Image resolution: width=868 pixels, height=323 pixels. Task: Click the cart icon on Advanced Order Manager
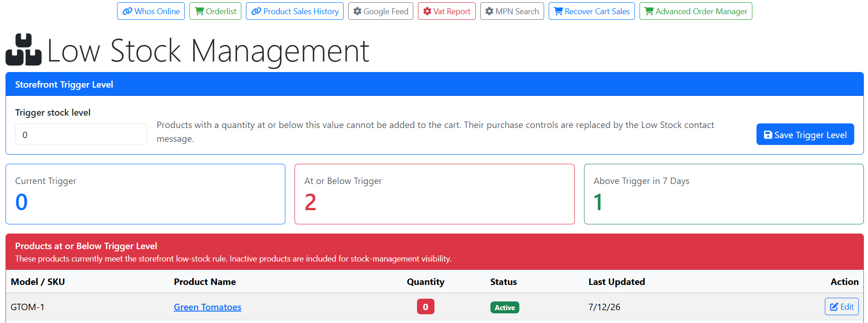649,11
